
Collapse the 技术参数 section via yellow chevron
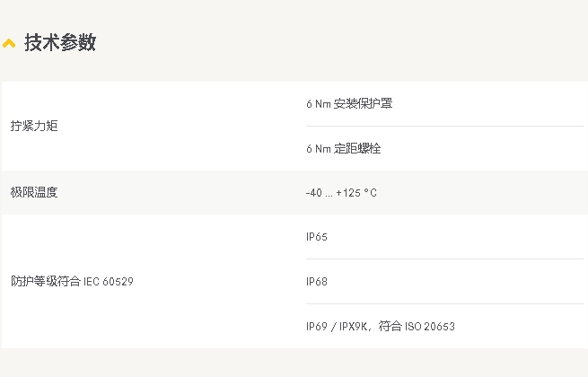(x=9, y=43)
